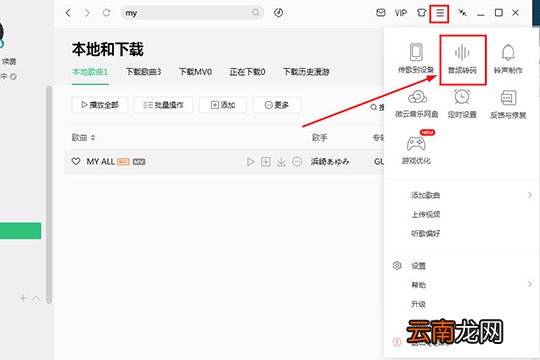
Task: Open more options for MY ALL
Action: (297, 162)
